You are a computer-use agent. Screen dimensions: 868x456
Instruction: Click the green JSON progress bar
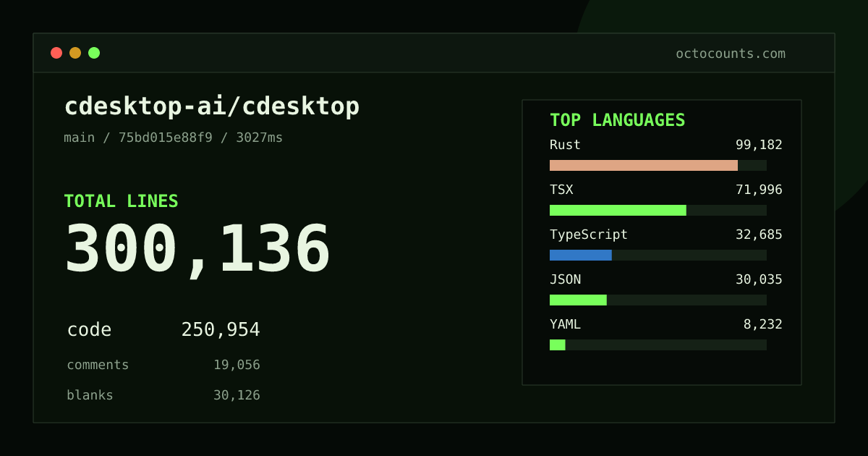point(578,300)
